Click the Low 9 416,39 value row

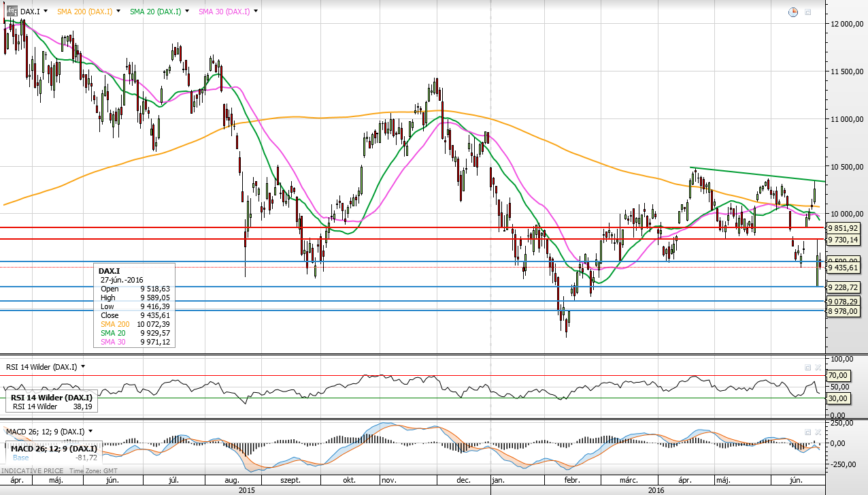tap(135, 306)
